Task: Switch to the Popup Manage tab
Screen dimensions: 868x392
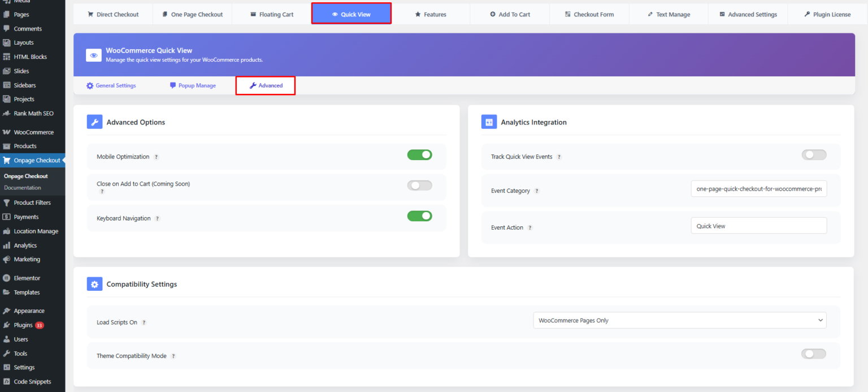Action: point(193,85)
